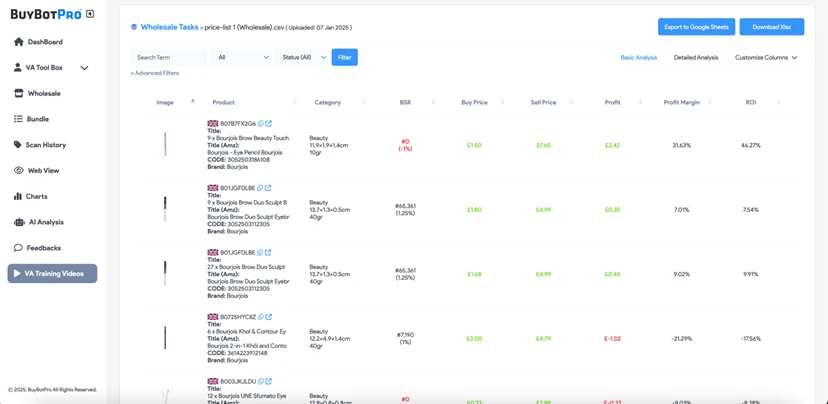Sort by Image column arrow
This screenshot has width=828, height=404.
coord(193,102)
